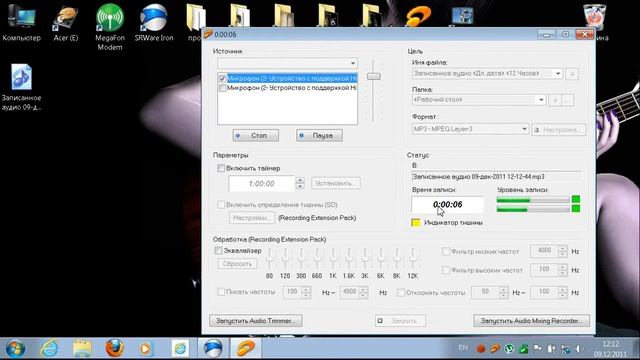This screenshot has width=640, height=360.
Task: Enable the Писать частоты checkbox
Action: click(x=221, y=292)
